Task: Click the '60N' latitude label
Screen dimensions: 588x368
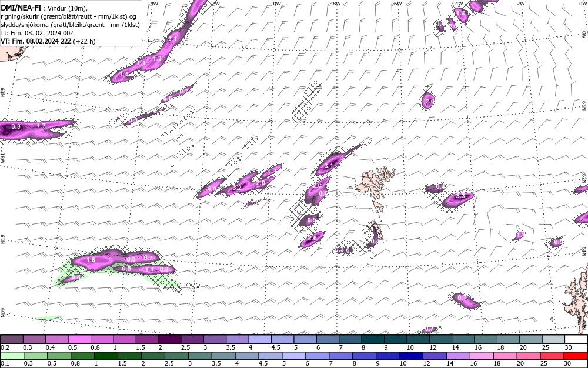Action: click(3, 313)
